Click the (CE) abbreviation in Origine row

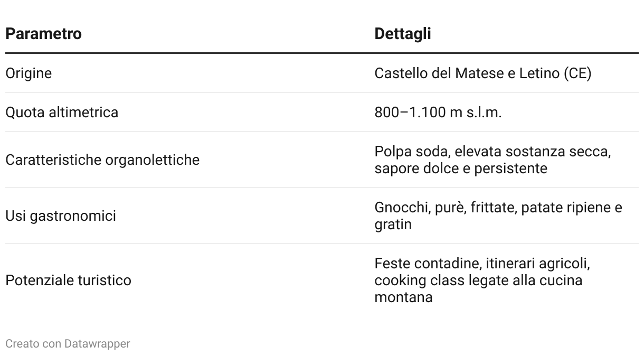tap(577, 73)
